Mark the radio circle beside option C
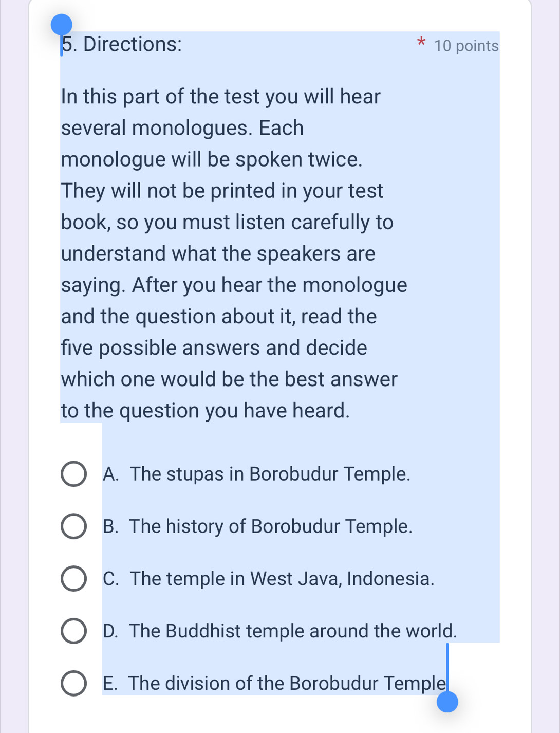 [73, 579]
